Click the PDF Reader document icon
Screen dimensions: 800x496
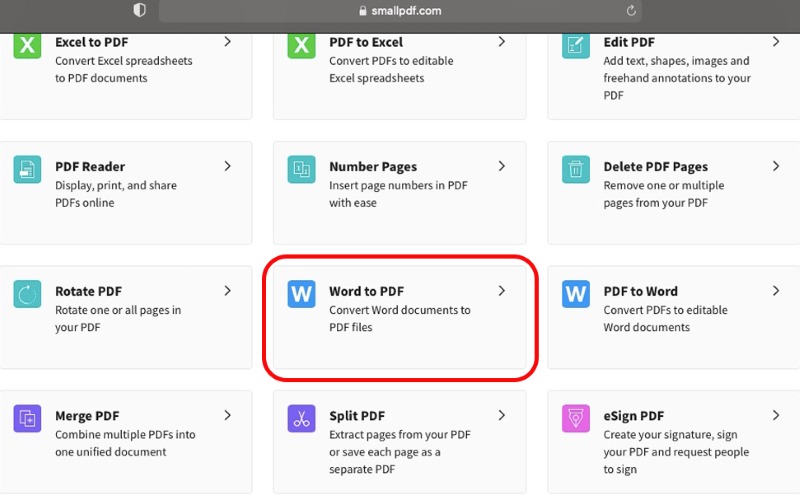pyautogui.click(x=28, y=169)
